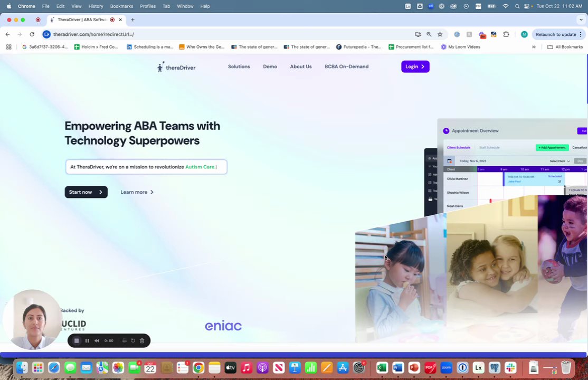Stop the Loom recording
This screenshot has width=588, height=380.
click(x=77, y=340)
